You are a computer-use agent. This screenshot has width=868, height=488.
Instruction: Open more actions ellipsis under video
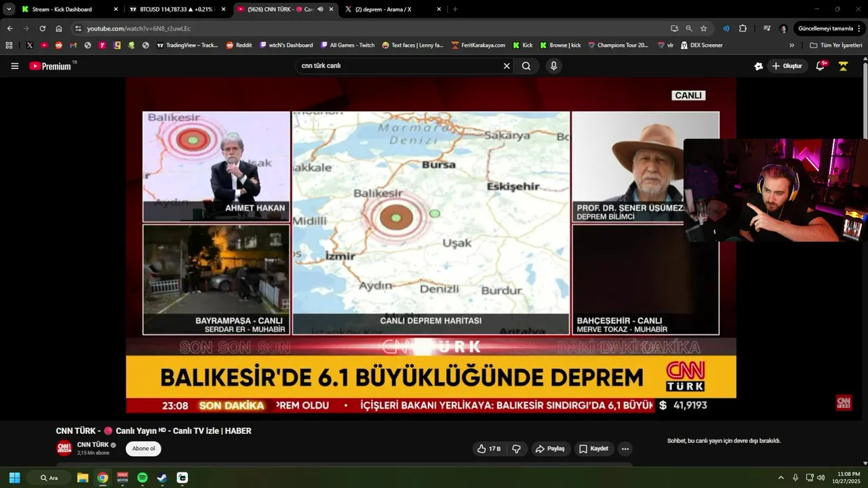point(625,449)
